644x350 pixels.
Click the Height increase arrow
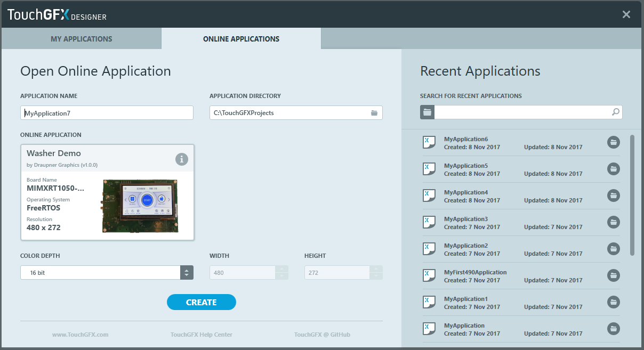coord(376,269)
